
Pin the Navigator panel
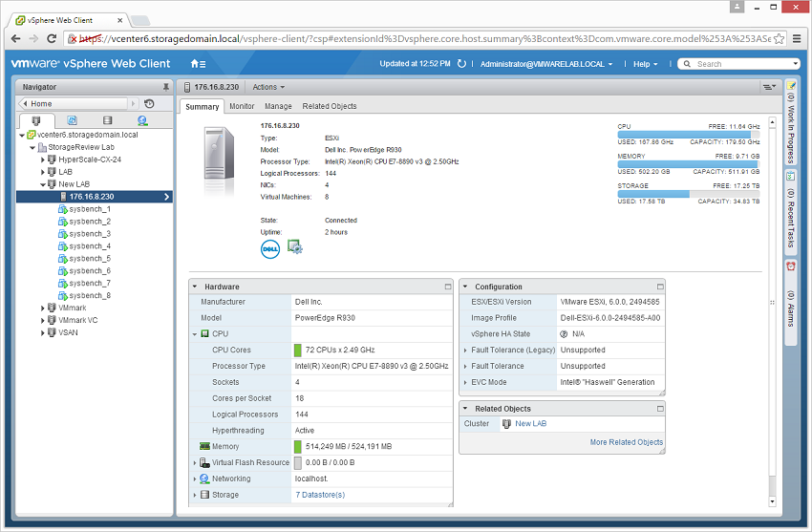click(165, 87)
